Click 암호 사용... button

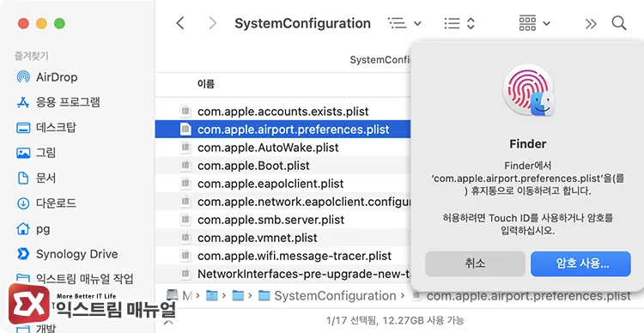pos(580,263)
